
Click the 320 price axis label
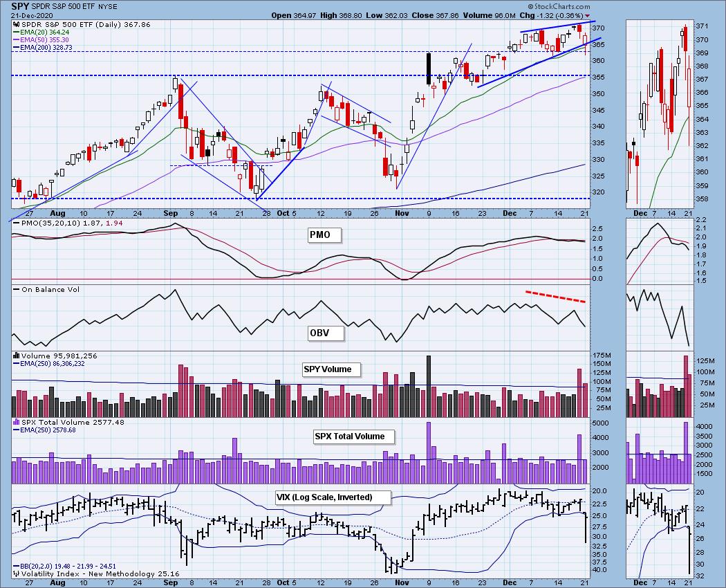point(598,192)
